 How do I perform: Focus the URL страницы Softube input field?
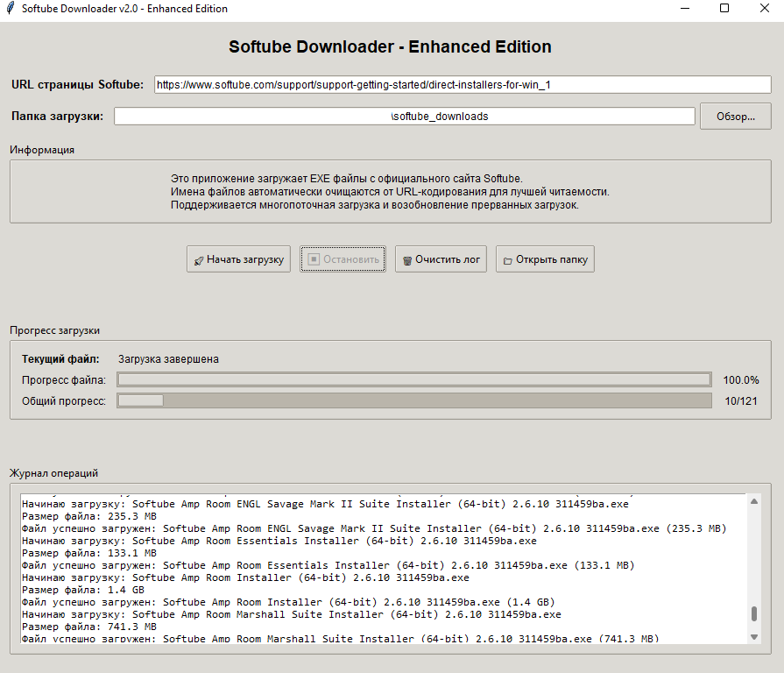pyautogui.click(x=463, y=84)
